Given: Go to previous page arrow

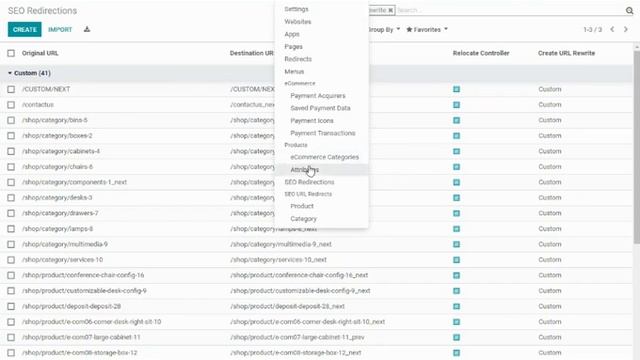Looking at the screenshot, I should pos(612,29).
